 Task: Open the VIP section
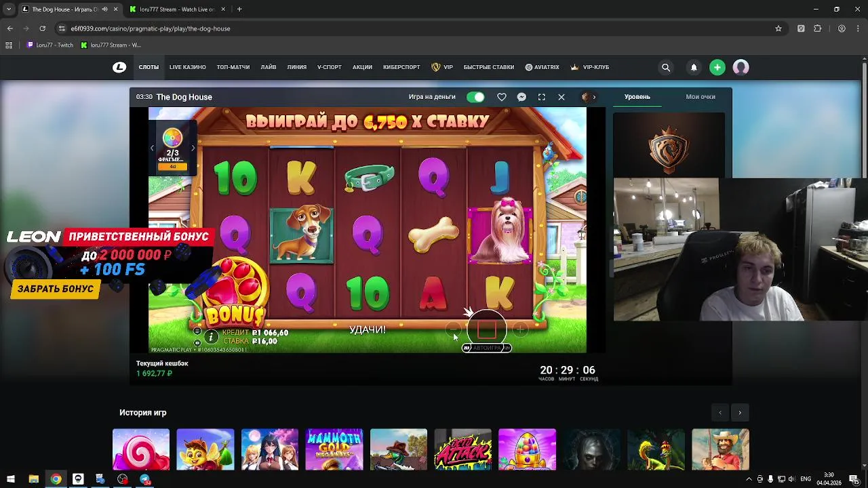click(442, 67)
